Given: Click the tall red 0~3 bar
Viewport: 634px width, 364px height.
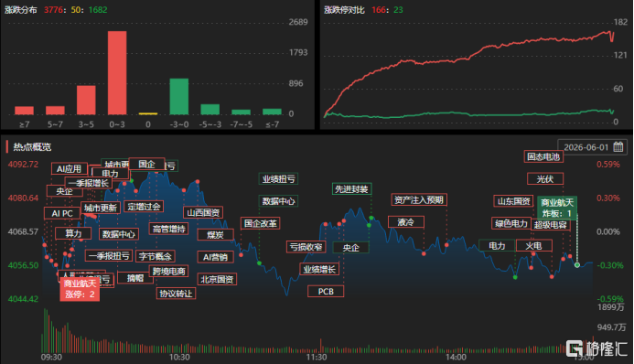Looking at the screenshot, I should click(117, 73).
